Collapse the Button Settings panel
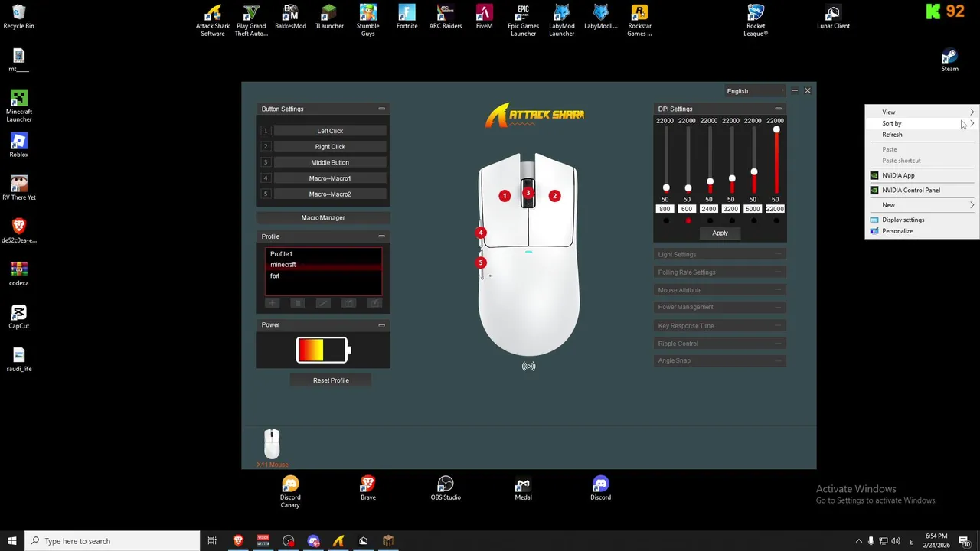 tap(381, 109)
